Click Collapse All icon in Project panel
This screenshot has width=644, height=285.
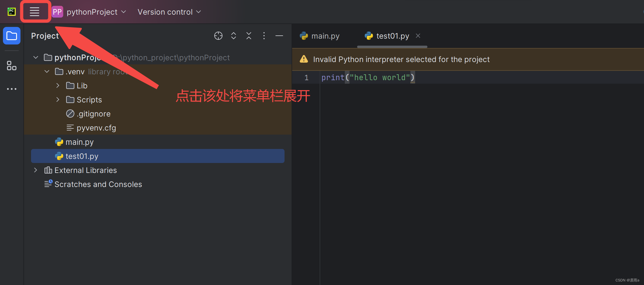coord(249,36)
